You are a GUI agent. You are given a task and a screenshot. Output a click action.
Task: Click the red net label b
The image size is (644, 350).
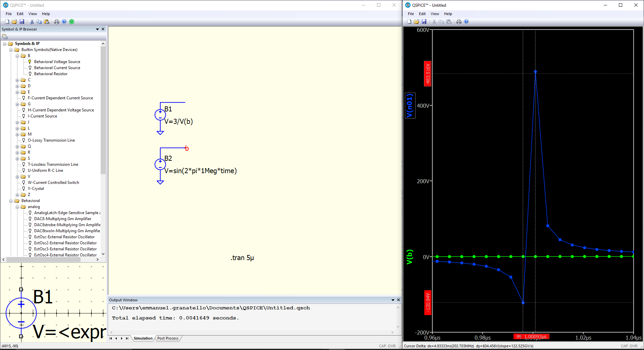click(x=187, y=148)
